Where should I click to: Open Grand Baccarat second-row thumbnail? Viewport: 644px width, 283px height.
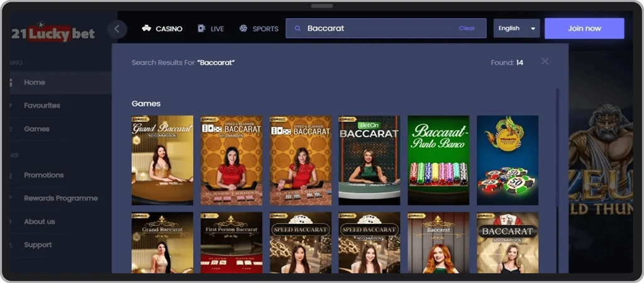[x=162, y=243]
